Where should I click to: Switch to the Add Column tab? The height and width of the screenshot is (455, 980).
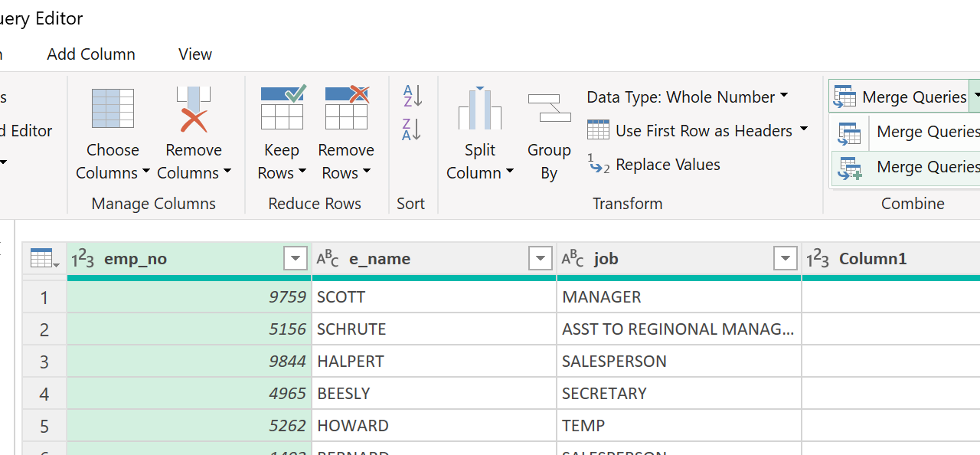coord(91,54)
